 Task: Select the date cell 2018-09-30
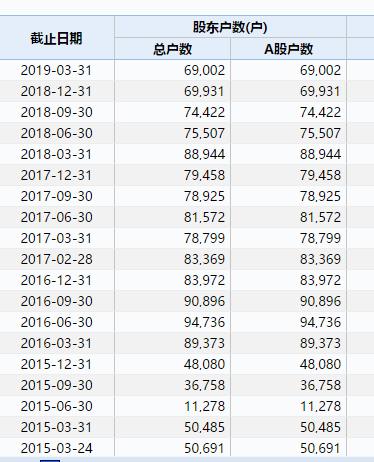(x=56, y=112)
